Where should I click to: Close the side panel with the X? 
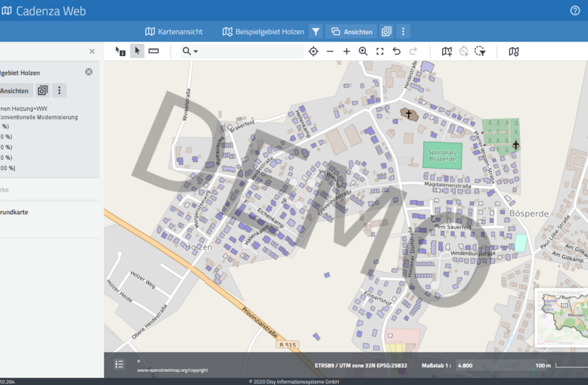click(92, 52)
